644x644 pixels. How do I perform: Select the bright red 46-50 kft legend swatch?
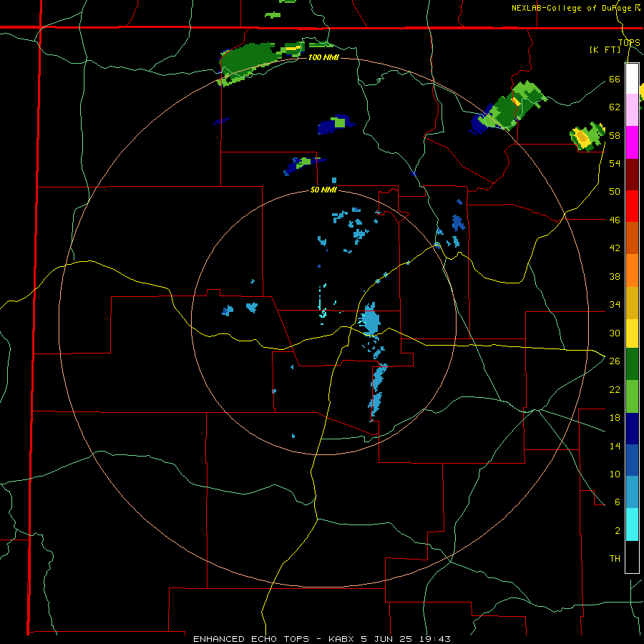pos(632,206)
